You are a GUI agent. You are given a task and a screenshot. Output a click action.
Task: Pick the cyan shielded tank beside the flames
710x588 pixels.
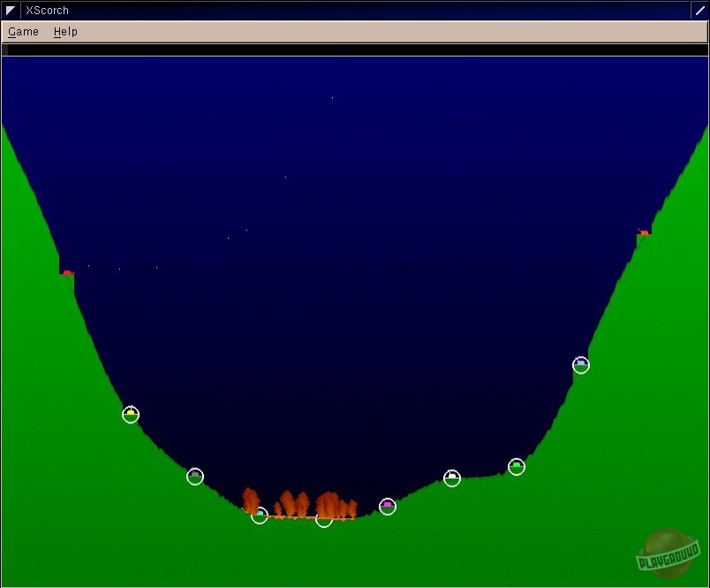coord(260,515)
